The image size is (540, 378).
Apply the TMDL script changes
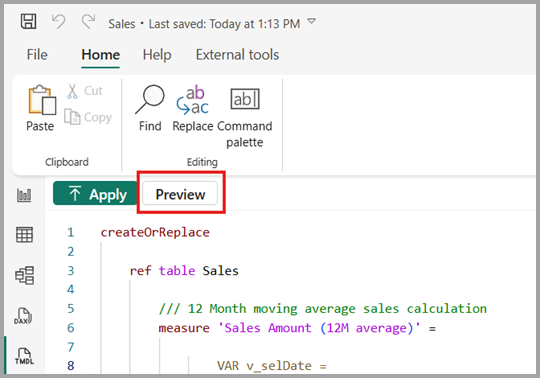[95, 193]
